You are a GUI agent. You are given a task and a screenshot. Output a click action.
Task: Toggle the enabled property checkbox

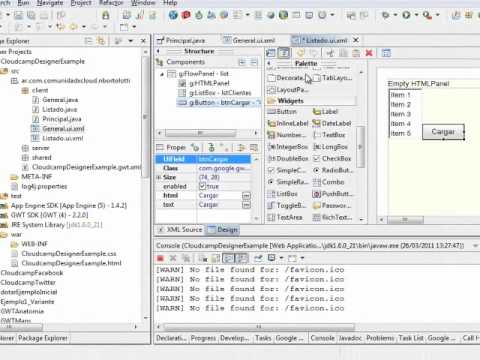pyautogui.click(x=202, y=186)
